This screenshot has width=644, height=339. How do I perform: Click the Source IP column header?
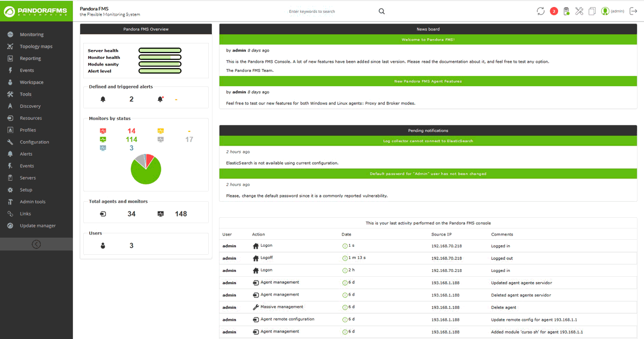tap(442, 234)
